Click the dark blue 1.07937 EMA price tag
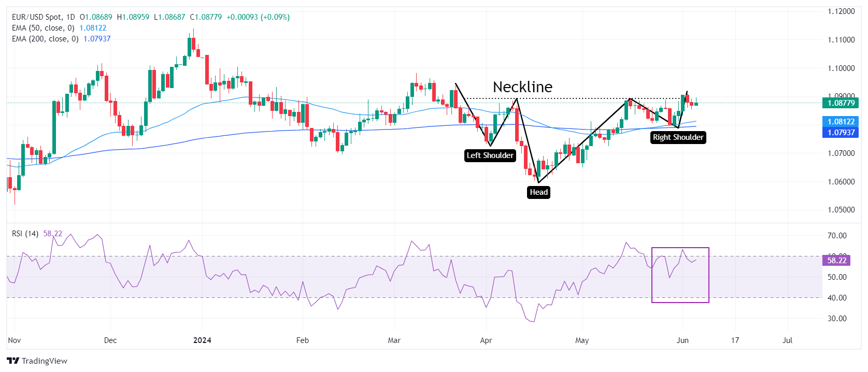This screenshot has width=868, height=372. (x=840, y=132)
